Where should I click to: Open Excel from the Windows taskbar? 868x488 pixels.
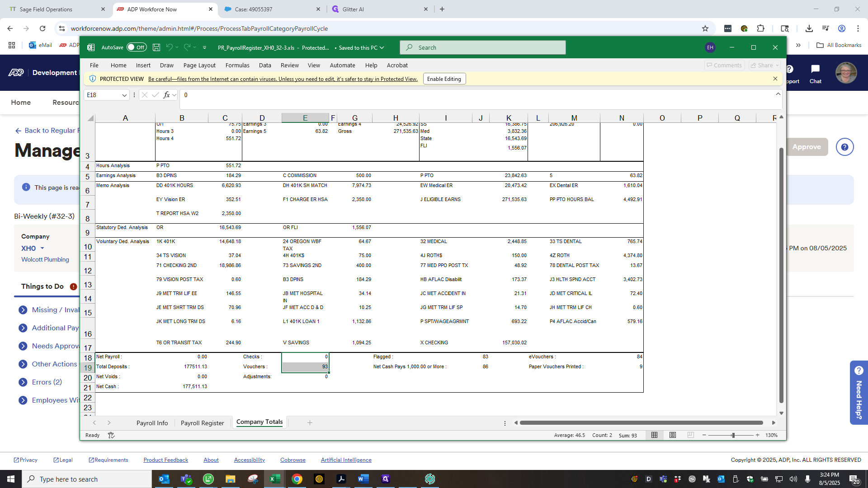274,479
